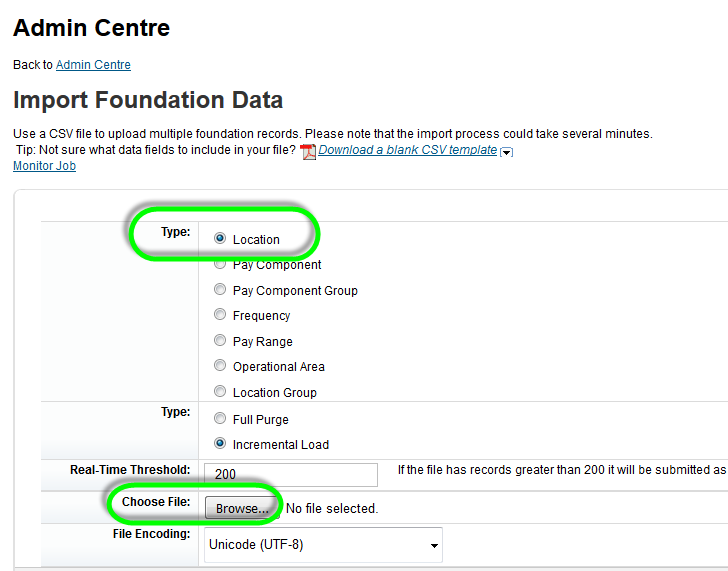
Task: Select the Operational Area radio button
Action: click(x=220, y=365)
